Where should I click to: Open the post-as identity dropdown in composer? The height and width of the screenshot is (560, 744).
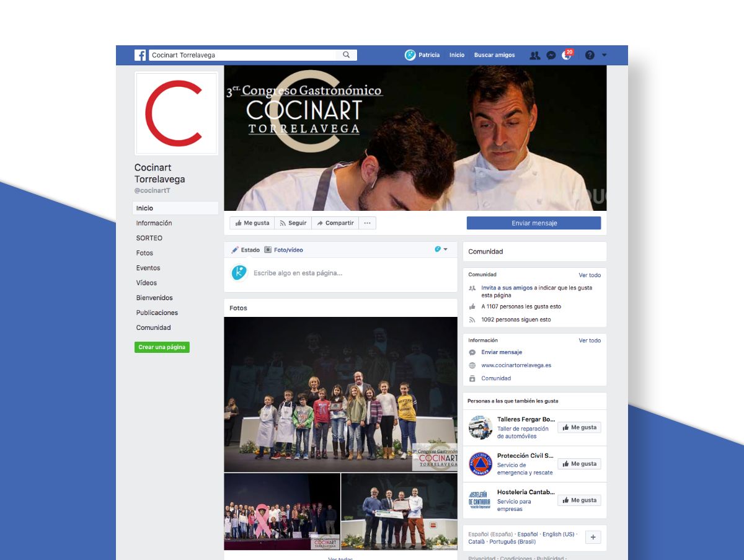tap(441, 249)
